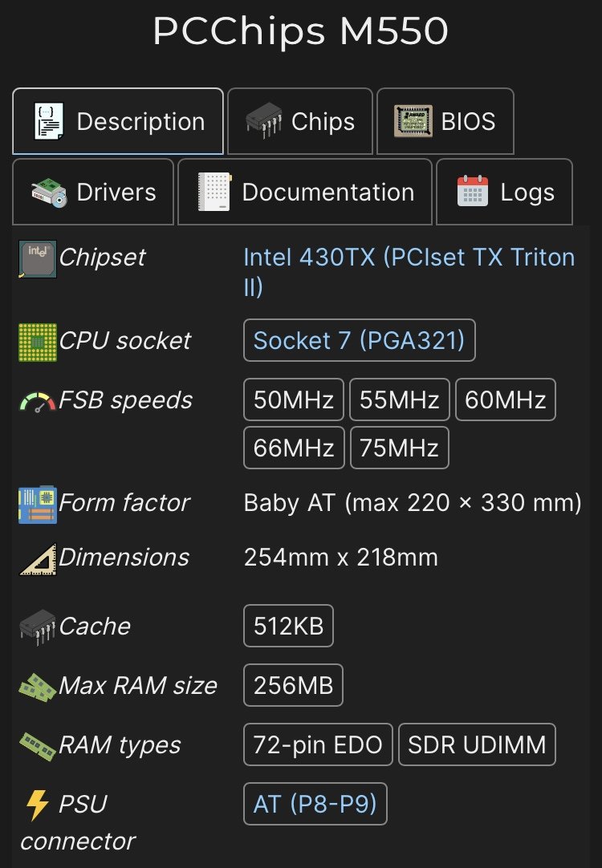The width and height of the screenshot is (602, 868).
Task: Click the Form factor motherboard icon
Action: click(37, 504)
